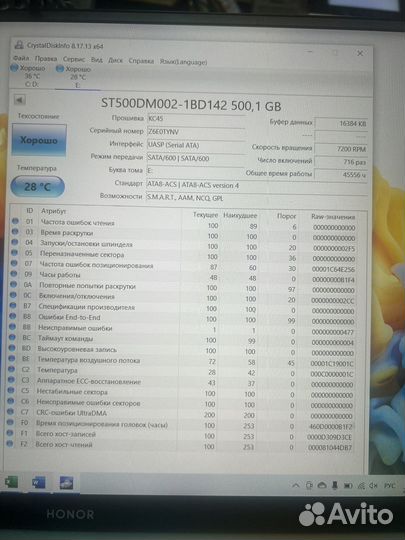Click the Wi-Fi network tray icon

[x=361, y=486]
